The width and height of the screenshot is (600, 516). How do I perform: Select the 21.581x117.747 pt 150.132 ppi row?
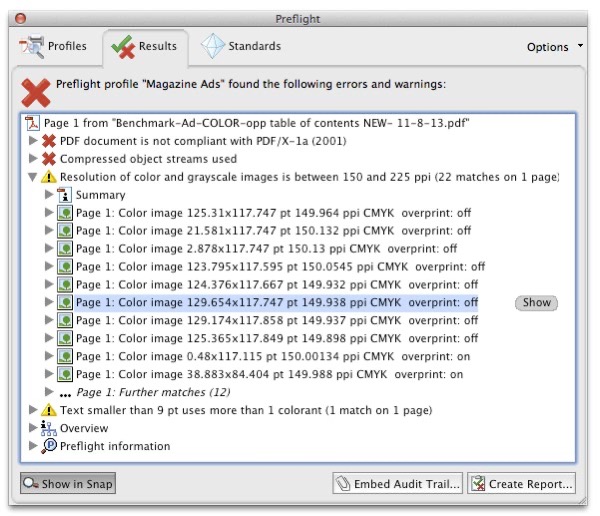[x=273, y=230]
